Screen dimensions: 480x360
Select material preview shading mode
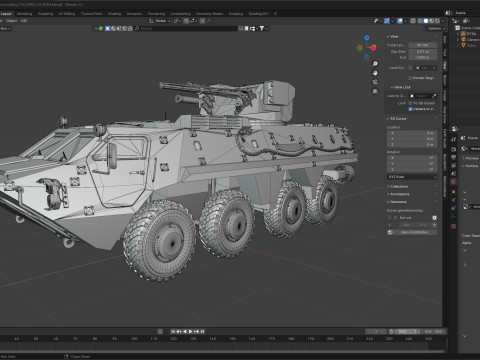tap(431, 21)
